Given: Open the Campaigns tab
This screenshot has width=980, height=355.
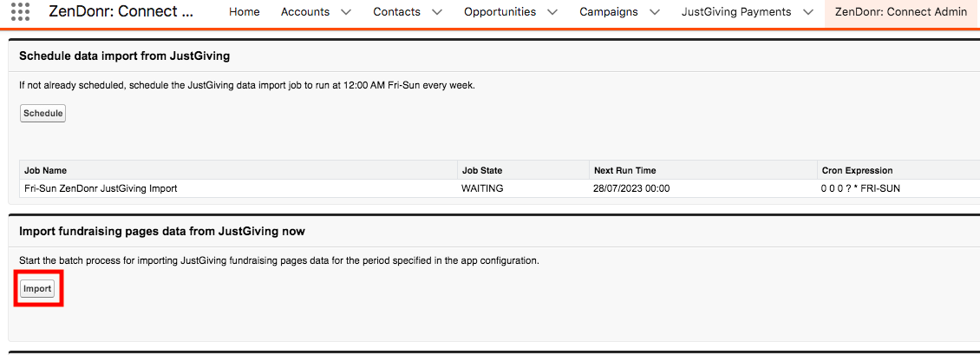Looking at the screenshot, I should (609, 12).
